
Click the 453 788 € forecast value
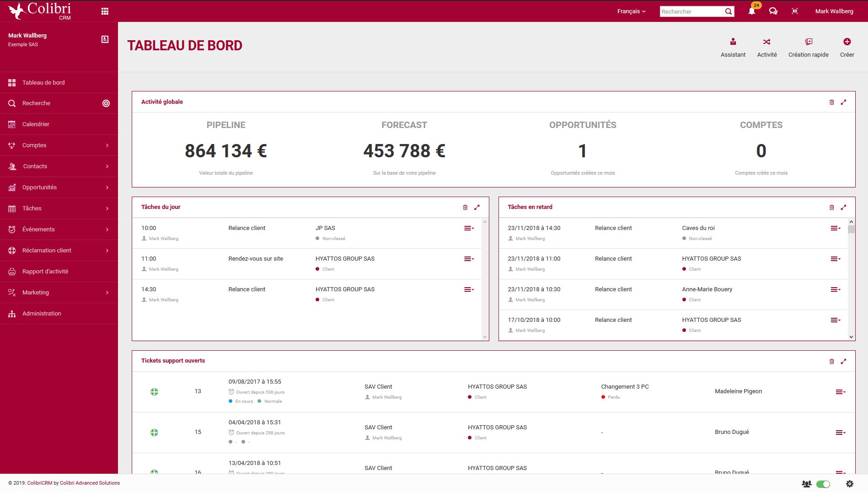[404, 151]
